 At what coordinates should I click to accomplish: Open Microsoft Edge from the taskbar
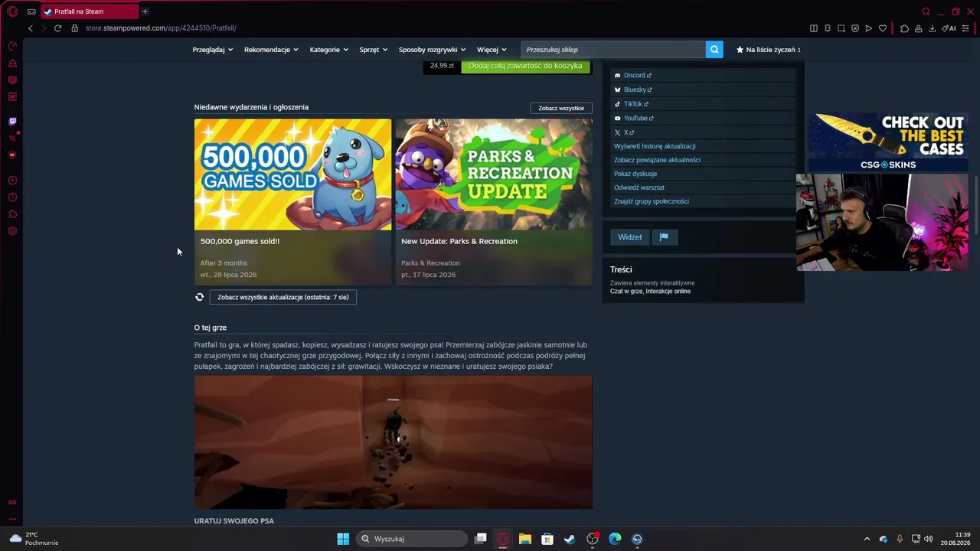pyautogui.click(x=615, y=539)
